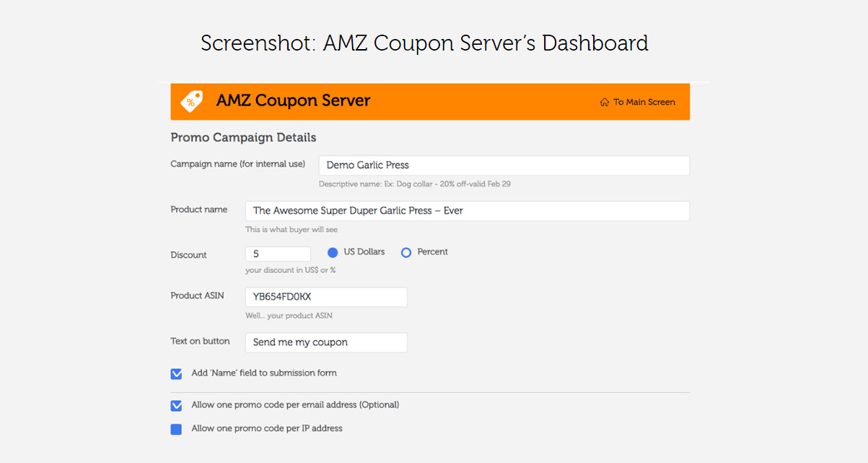The height and width of the screenshot is (463, 868).
Task: Click the 'Product name' label
Action: coord(198,209)
